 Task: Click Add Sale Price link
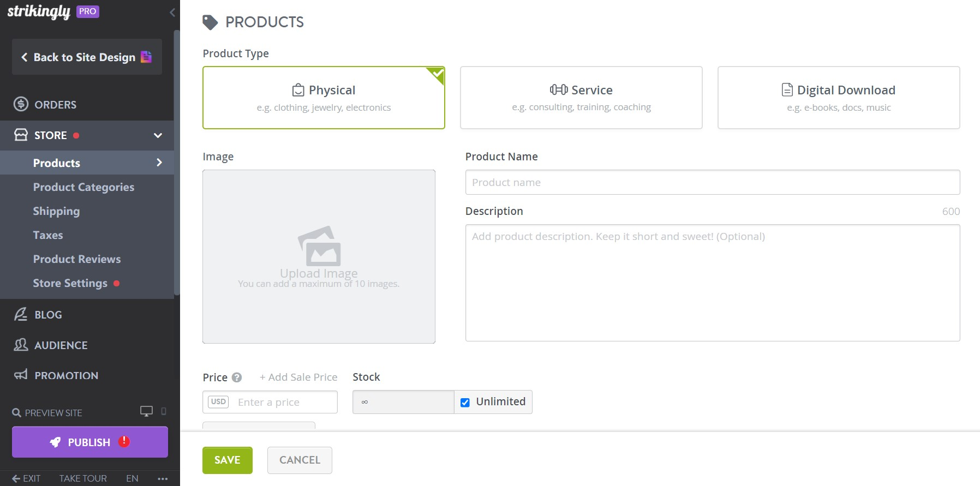pos(298,377)
